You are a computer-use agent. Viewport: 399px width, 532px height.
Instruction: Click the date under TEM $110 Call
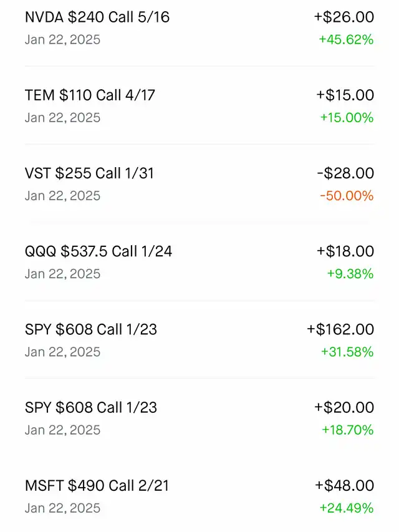click(x=62, y=118)
